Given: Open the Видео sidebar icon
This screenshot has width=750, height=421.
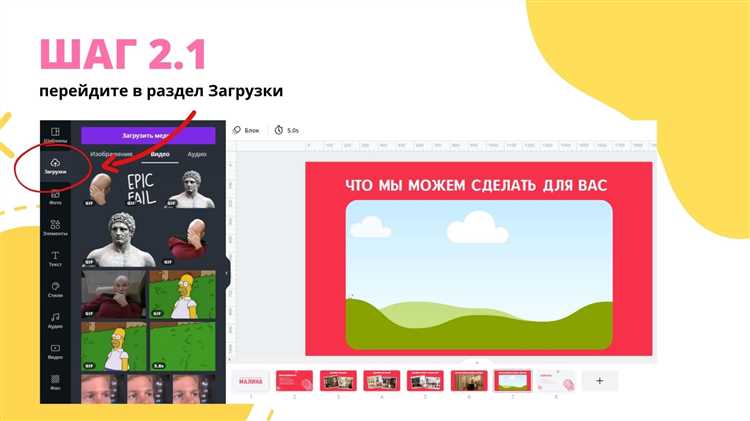Looking at the screenshot, I should pos(55,352).
